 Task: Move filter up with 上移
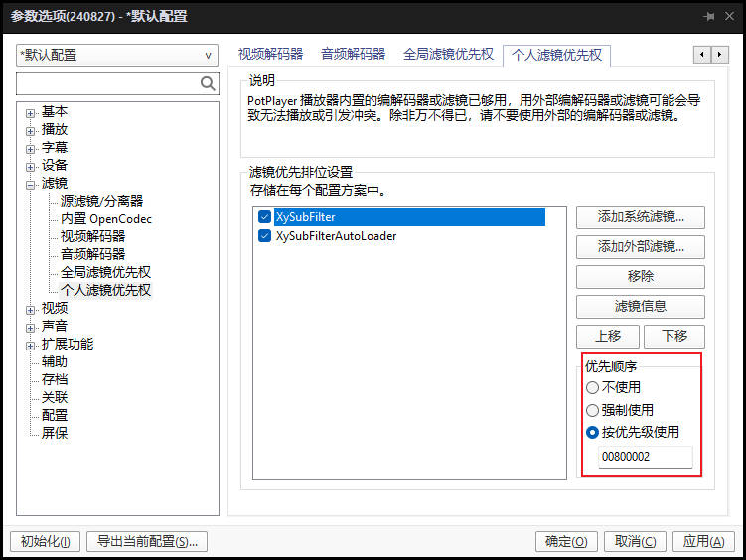pos(608,336)
